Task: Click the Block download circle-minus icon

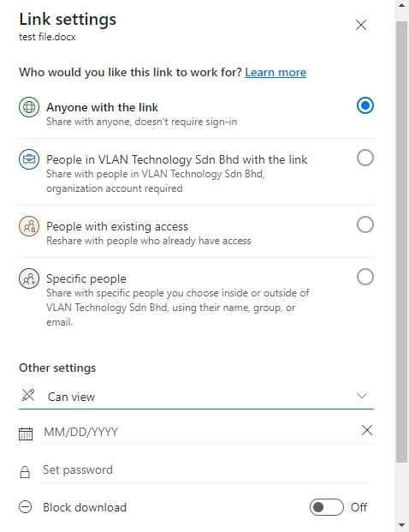Action: (x=25, y=507)
